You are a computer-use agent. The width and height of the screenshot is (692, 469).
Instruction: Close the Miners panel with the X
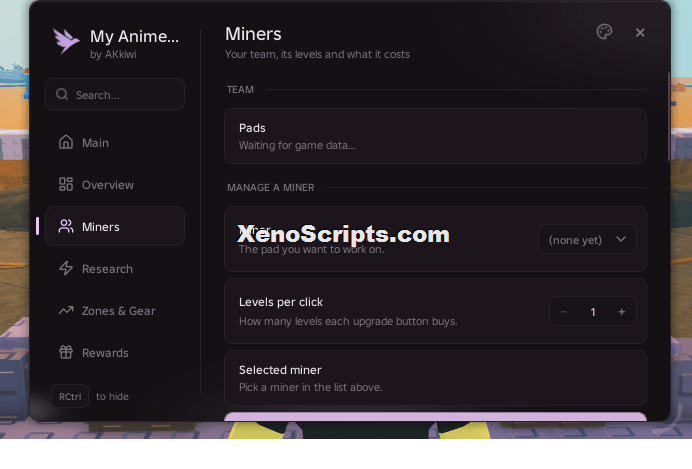(640, 32)
